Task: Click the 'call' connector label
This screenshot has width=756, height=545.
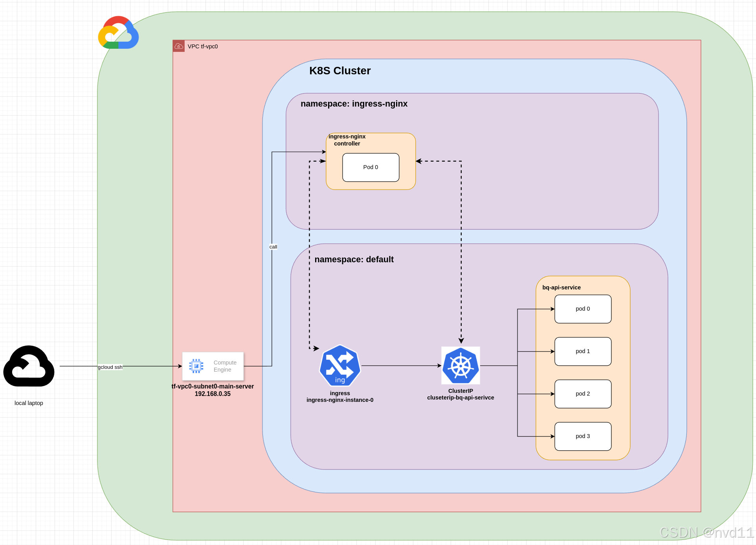Action: point(273,247)
